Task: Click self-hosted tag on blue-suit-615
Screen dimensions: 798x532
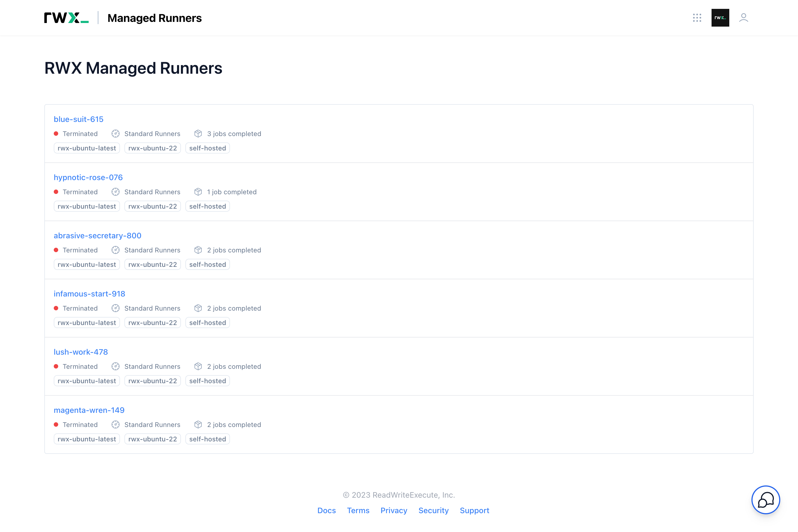Action: (x=208, y=148)
